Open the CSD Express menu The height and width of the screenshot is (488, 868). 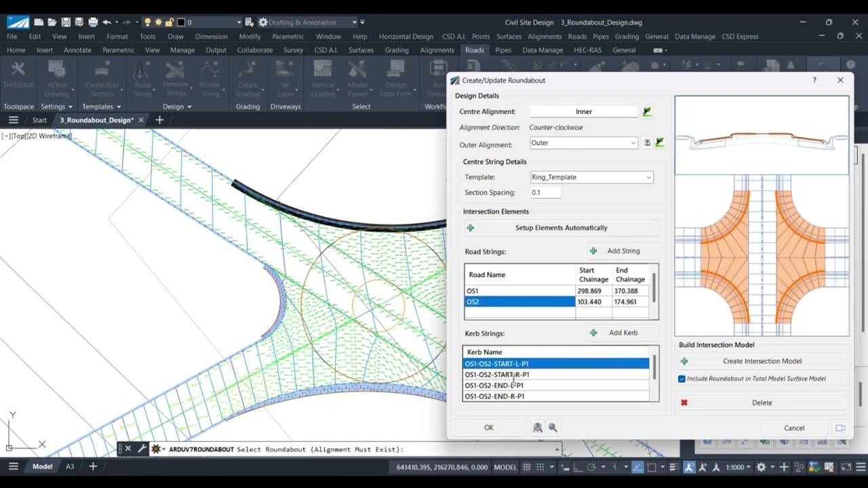pyautogui.click(x=740, y=37)
